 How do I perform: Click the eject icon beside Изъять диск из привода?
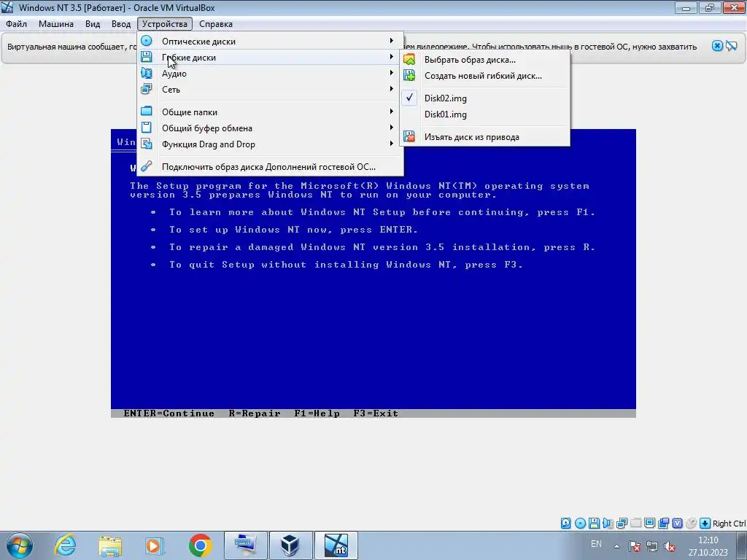(409, 136)
